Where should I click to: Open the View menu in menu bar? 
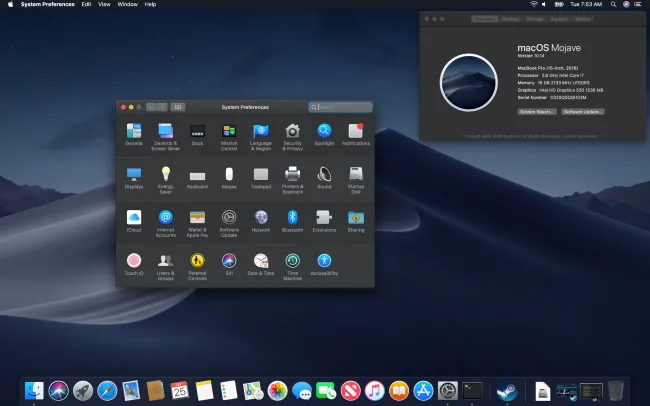tap(103, 4)
